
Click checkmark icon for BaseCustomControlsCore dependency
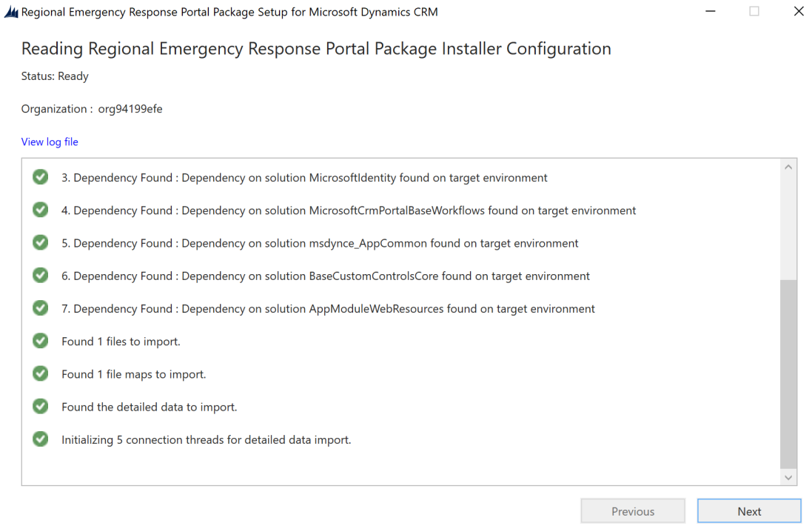tap(41, 275)
